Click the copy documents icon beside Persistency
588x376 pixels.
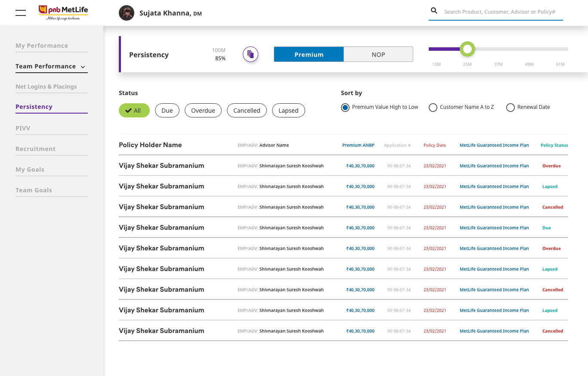(x=251, y=55)
